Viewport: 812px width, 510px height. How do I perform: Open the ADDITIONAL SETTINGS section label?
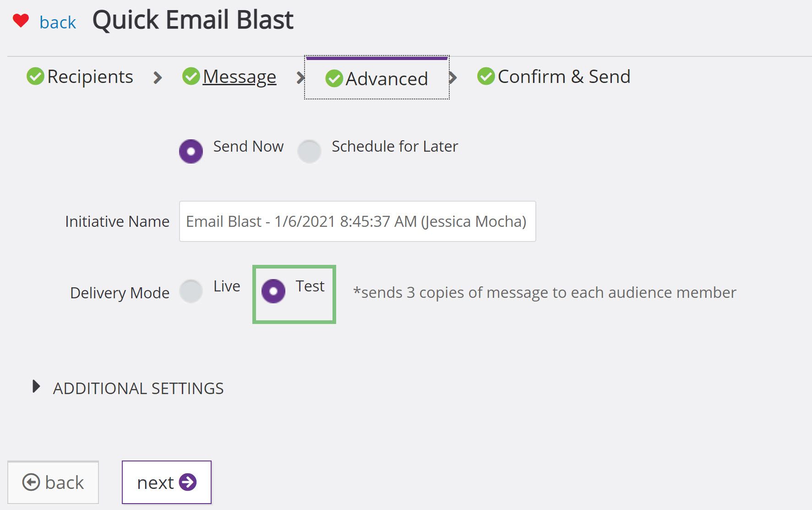coord(138,389)
